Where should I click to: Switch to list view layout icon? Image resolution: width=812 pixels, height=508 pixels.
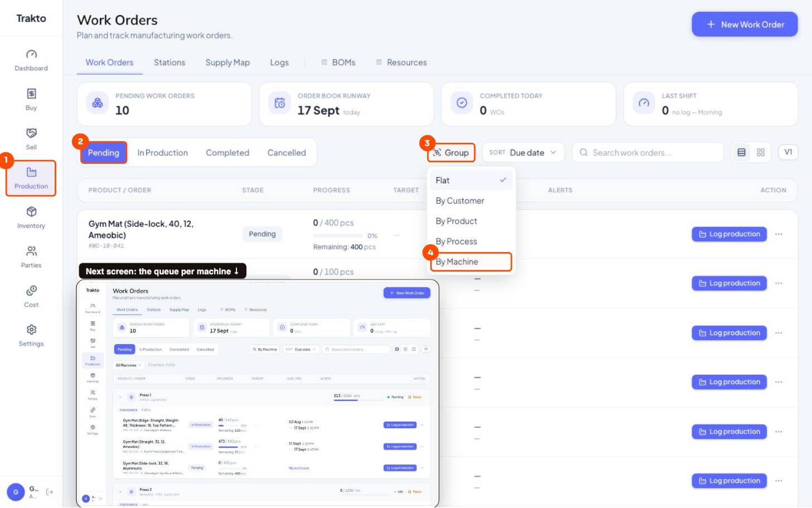coord(741,152)
